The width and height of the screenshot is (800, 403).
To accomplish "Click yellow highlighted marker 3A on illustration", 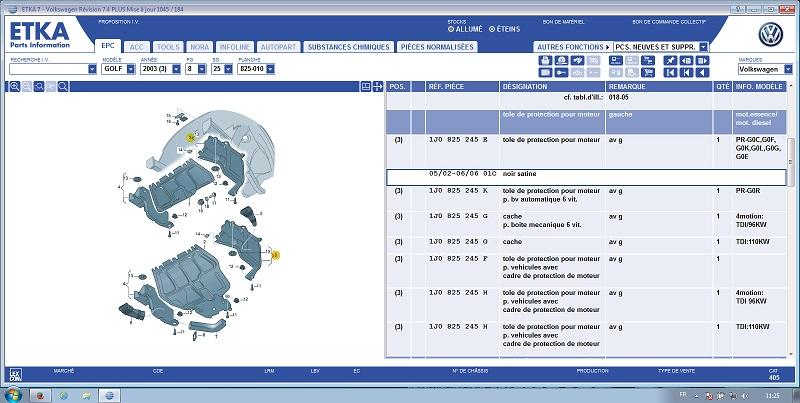I will point(191,137).
